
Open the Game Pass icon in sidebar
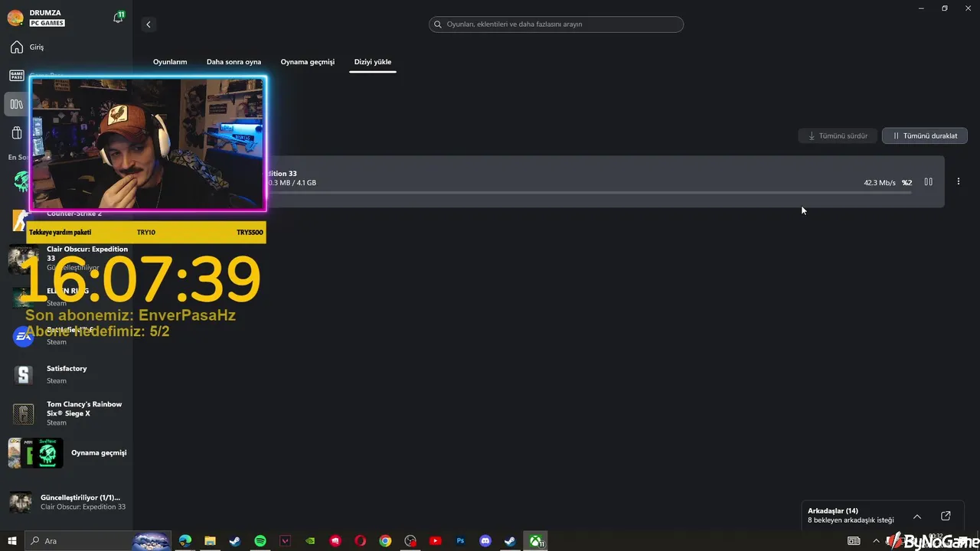(x=17, y=76)
